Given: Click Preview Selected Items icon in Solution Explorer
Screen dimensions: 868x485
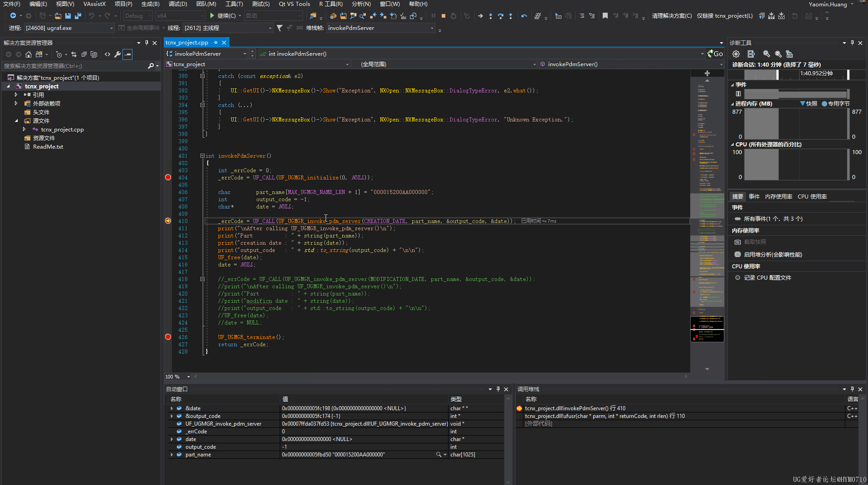Looking at the screenshot, I should tap(127, 54).
